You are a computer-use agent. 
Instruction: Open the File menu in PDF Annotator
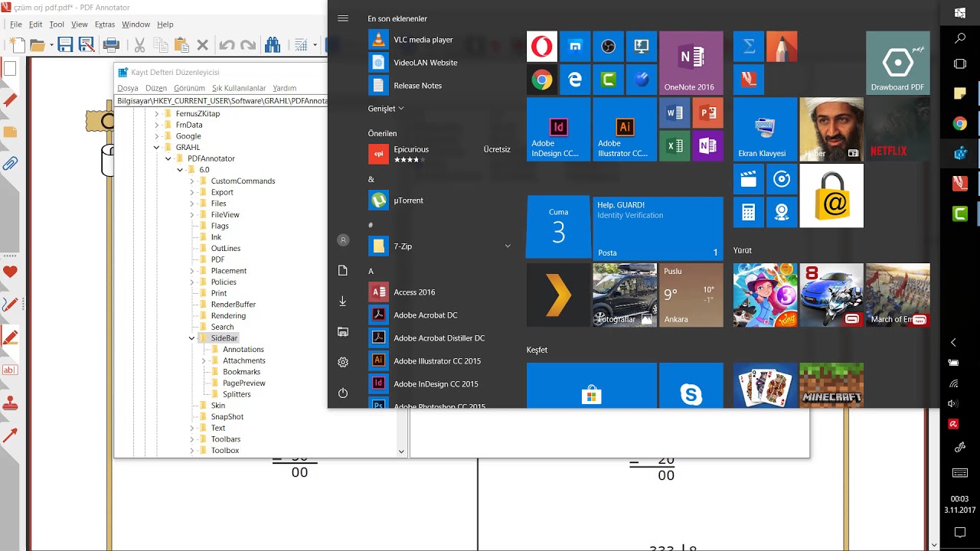(15, 24)
